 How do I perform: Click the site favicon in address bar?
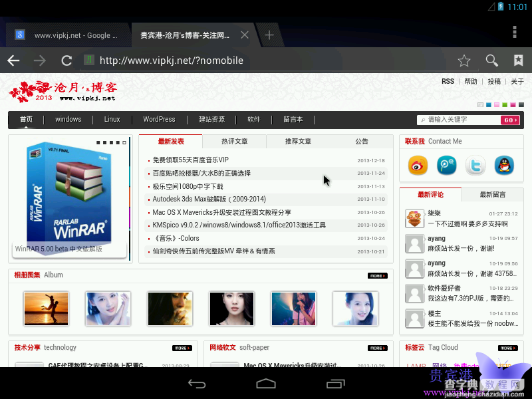[x=89, y=60]
